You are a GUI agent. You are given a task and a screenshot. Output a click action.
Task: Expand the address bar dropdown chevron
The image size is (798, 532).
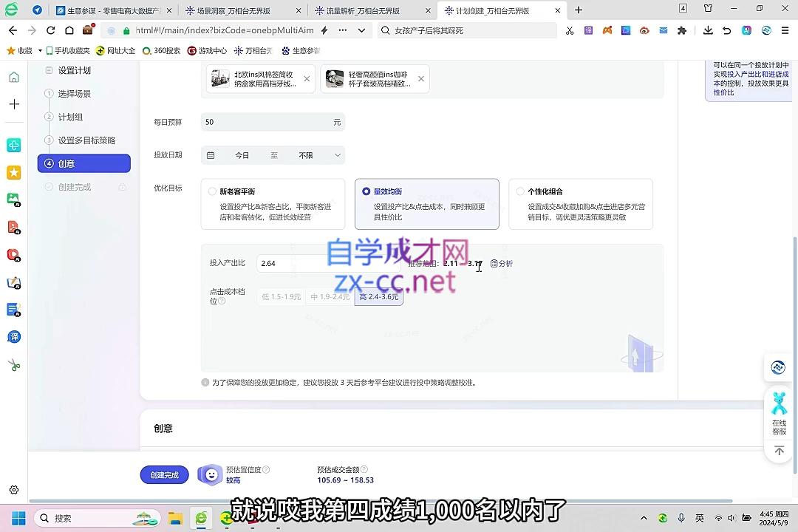coord(361,30)
